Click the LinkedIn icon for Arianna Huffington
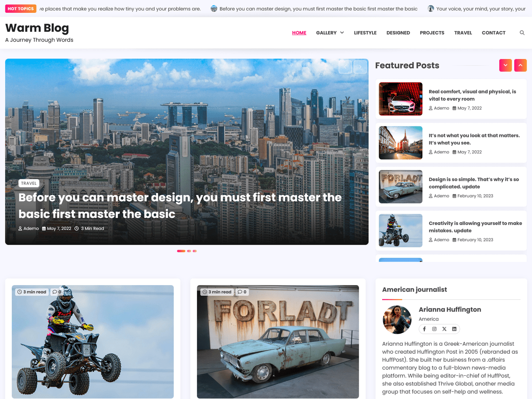The height and width of the screenshot is (399, 532). coord(454,329)
